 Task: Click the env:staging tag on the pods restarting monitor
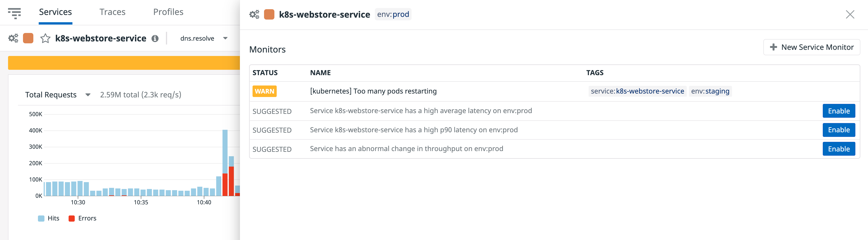pyautogui.click(x=710, y=91)
